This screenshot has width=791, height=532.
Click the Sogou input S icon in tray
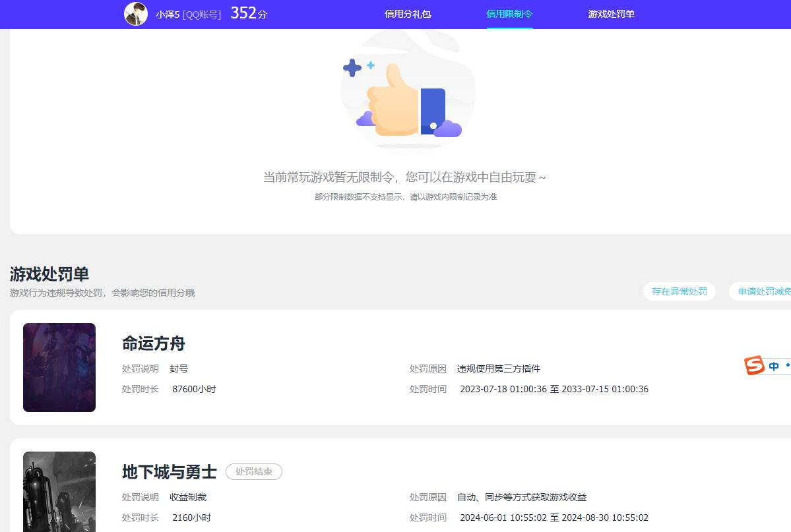pyautogui.click(x=754, y=366)
